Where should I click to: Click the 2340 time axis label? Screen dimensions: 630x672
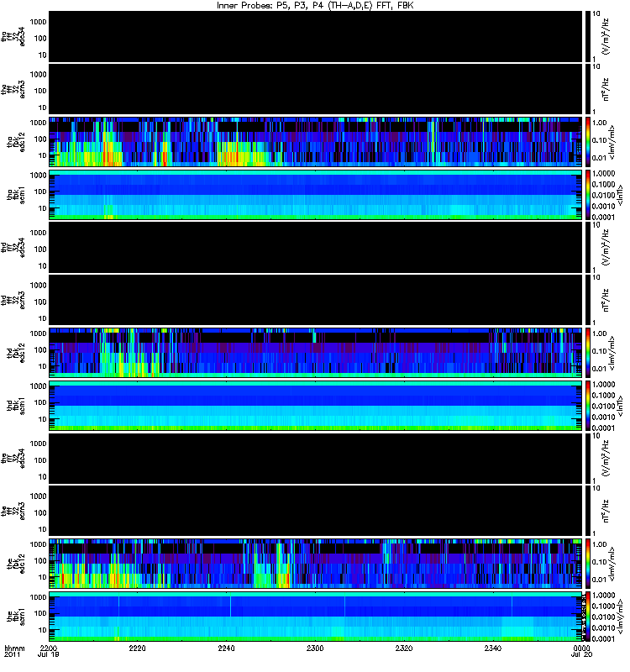[x=492, y=648]
